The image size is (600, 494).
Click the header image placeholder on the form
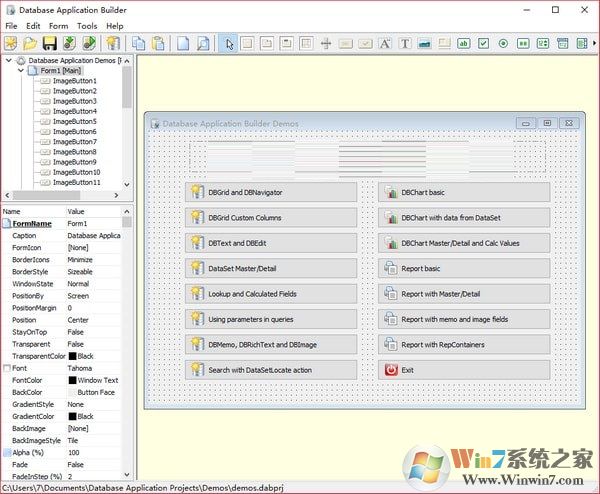[x=367, y=158]
